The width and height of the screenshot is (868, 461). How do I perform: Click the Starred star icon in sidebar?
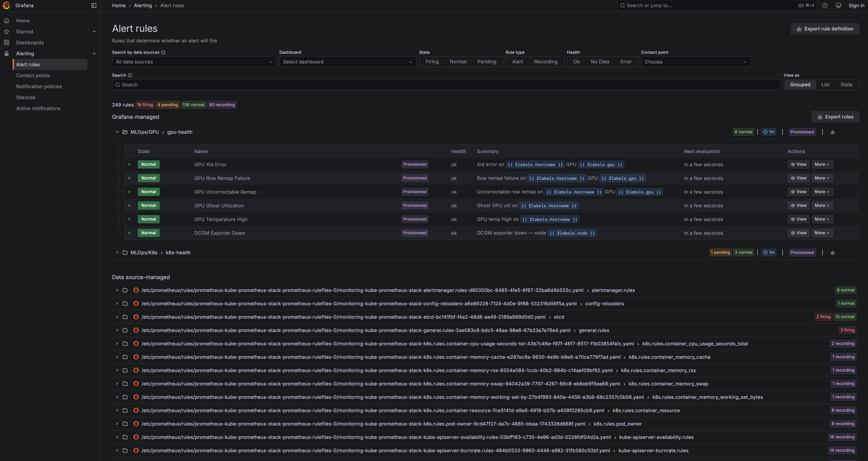point(6,32)
